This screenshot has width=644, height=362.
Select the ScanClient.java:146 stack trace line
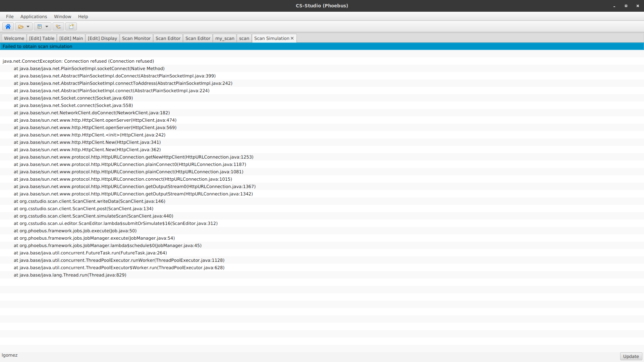tap(89, 201)
